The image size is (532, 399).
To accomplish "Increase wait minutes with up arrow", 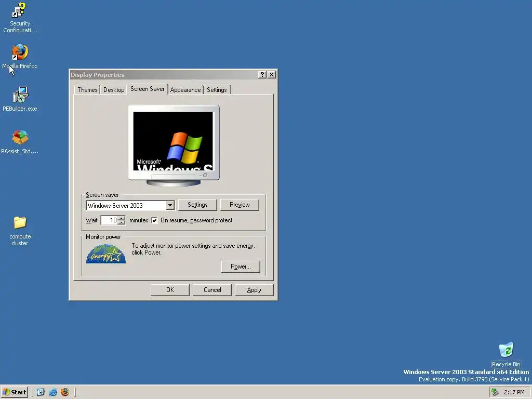I will click(x=122, y=218).
